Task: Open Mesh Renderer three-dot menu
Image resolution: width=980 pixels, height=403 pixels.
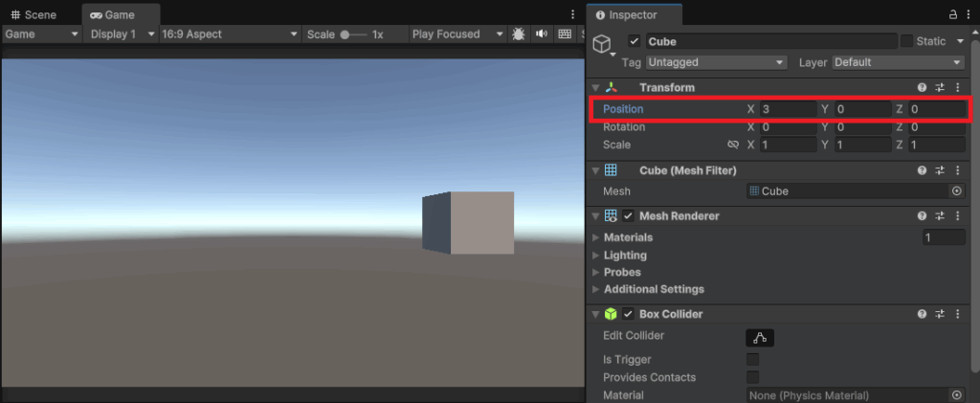Action: [x=957, y=216]
